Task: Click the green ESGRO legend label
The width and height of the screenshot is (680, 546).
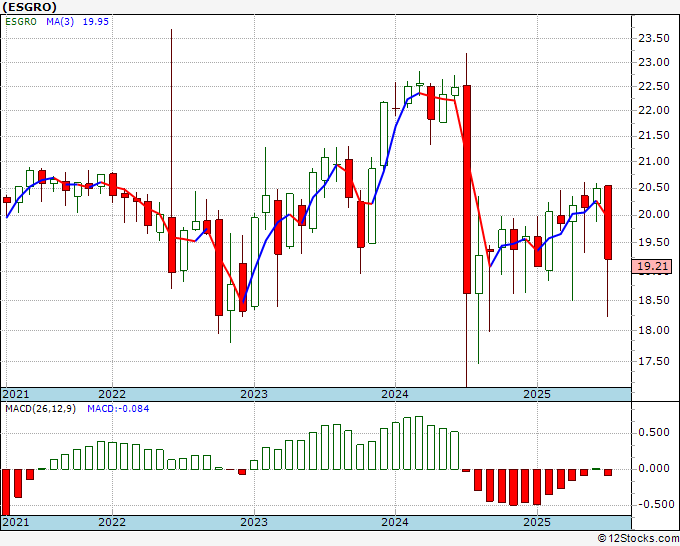Action: tap(21, 21)
